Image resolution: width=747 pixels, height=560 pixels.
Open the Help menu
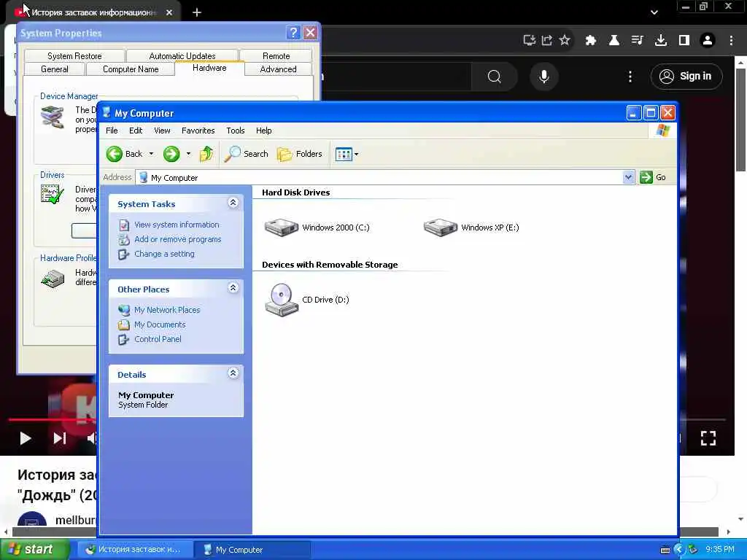click(x=263, y=131)
